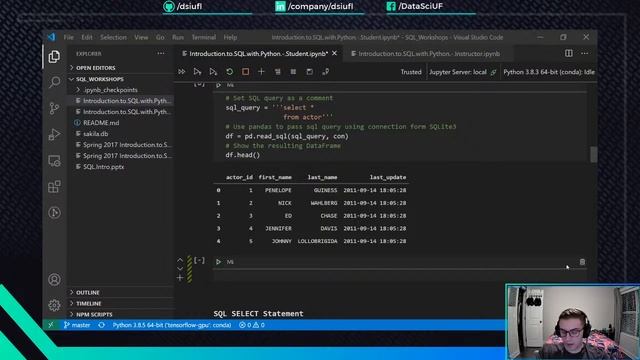Close the Student notebook tab
The image size is (640, 360).
[335, 53]
